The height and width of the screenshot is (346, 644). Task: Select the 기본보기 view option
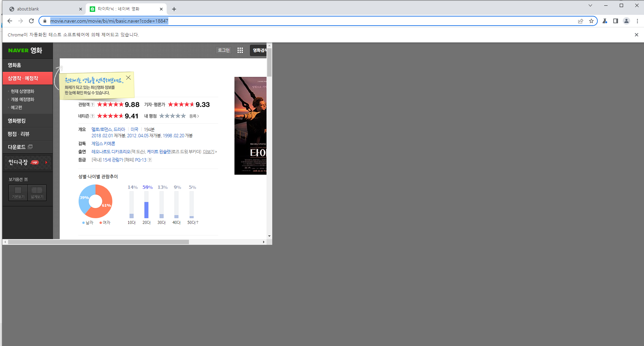(x=18, y=193)
